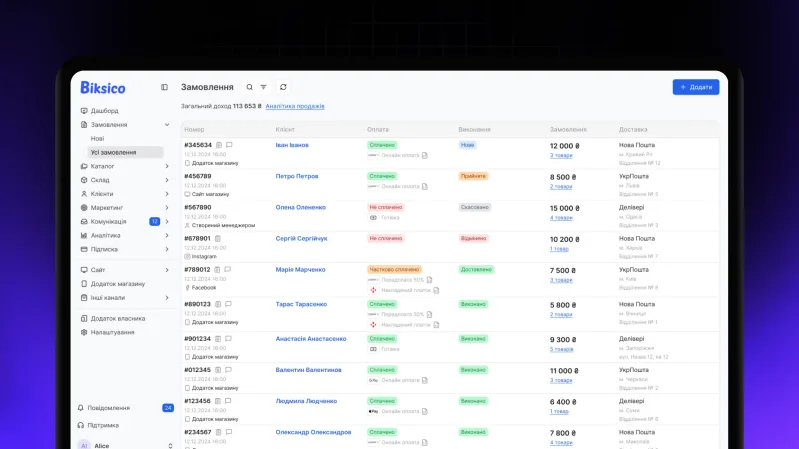799x449 pixels.
Task: Open customer Марія Марченко
Action: 301,270
